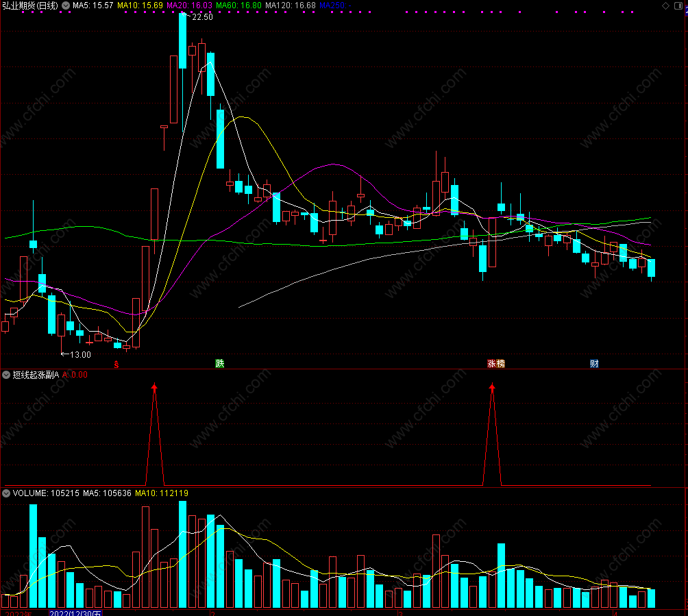Click the volume MA10: 112119 label

click(162, 493)
